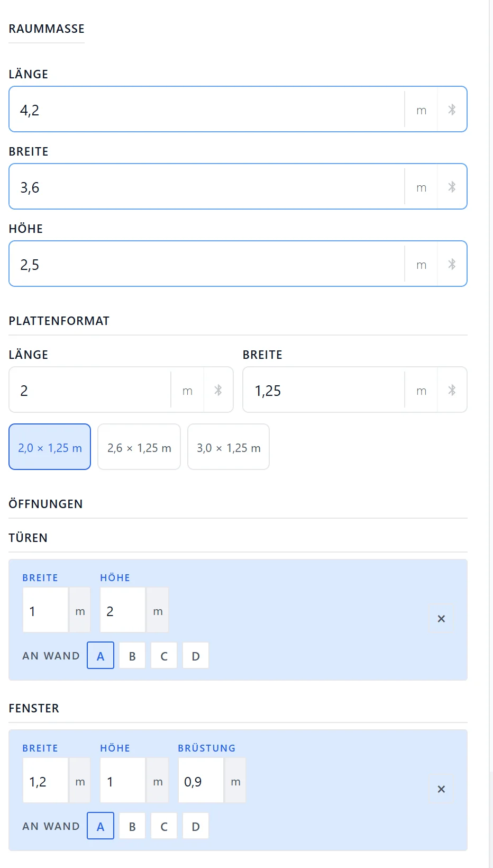Assign the door to wall B
The image size is (493, 868).
pyautogui.click(x=132, y=656)
